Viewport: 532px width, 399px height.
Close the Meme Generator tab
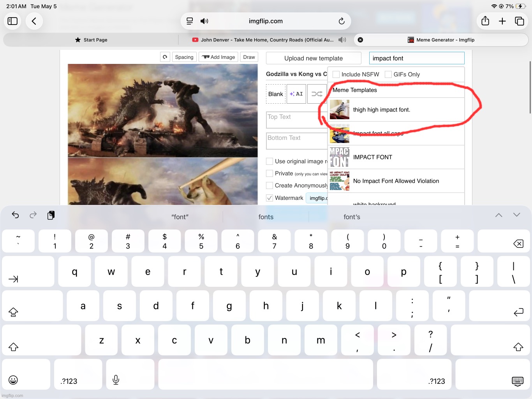tap(360, 40)
